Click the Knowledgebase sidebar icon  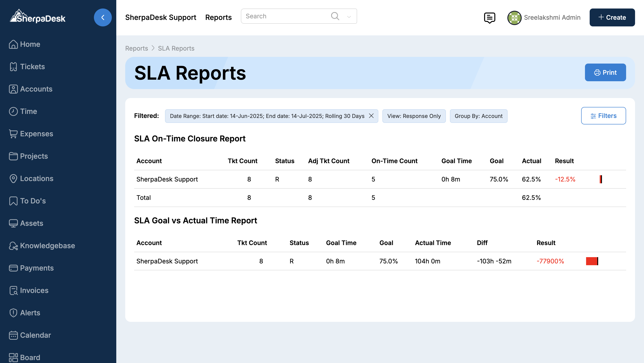[x=13, y=246]
